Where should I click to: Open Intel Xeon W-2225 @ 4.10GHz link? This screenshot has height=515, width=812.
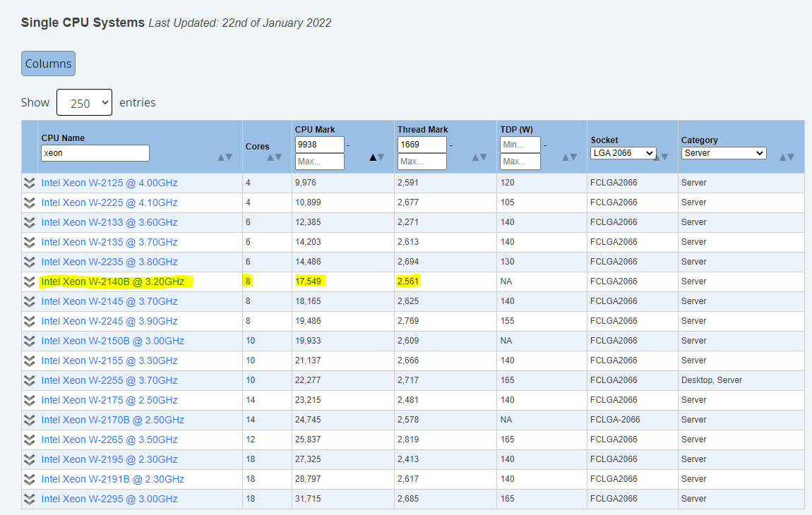109,203
